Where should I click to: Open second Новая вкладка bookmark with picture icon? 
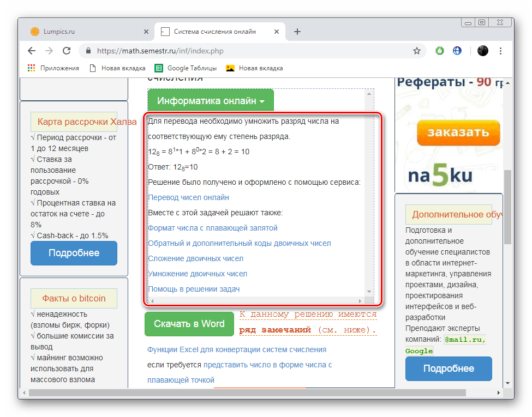(x=254, y=68)
